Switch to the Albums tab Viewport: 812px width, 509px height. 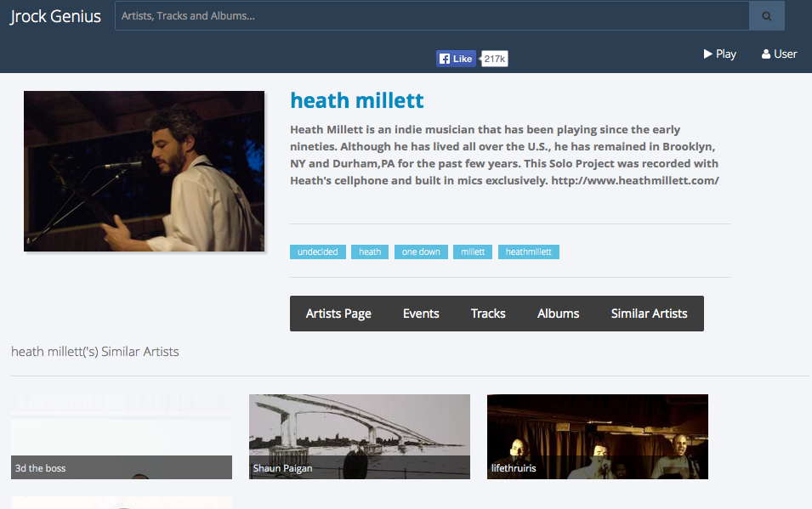point(559,314)
